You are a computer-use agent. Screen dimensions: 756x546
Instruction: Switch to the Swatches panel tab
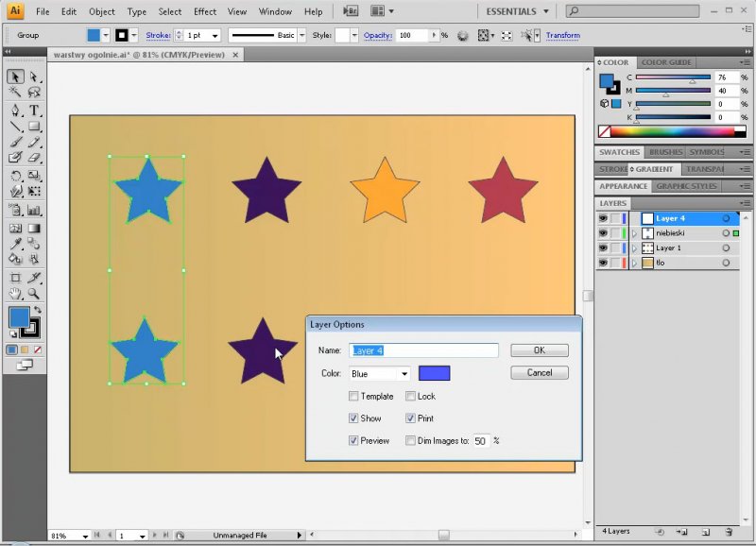click(x=619, y=152)
